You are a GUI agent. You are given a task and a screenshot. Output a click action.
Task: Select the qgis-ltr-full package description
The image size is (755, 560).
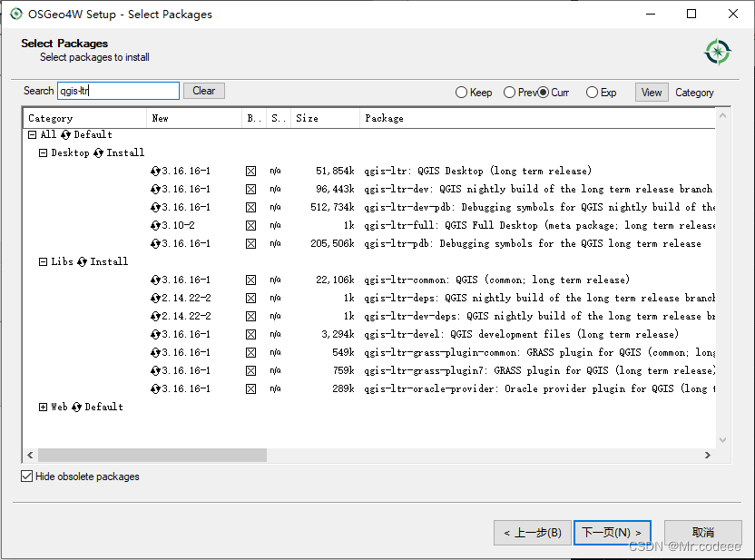(x=539, y=225)
